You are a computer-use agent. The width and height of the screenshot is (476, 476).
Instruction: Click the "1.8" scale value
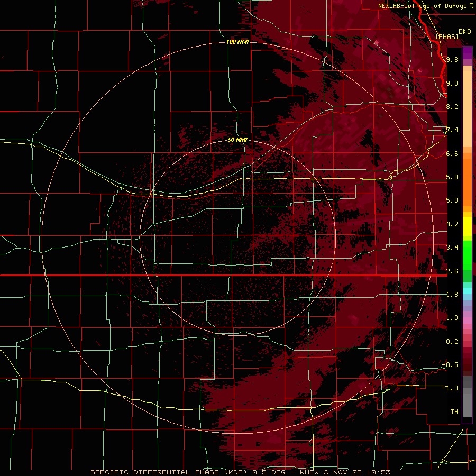click(x=452, y=295)
